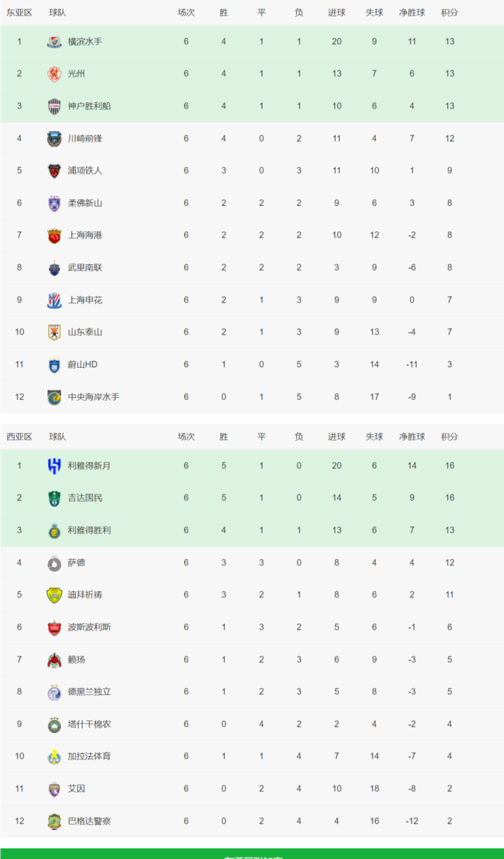Open the 山东泰山 team name link
This screenshot has width=504, height=859.
click(85, 332)
